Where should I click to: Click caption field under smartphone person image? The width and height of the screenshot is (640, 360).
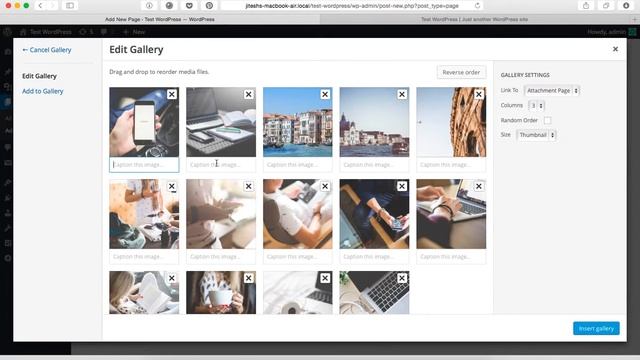(x=374, y=257)
